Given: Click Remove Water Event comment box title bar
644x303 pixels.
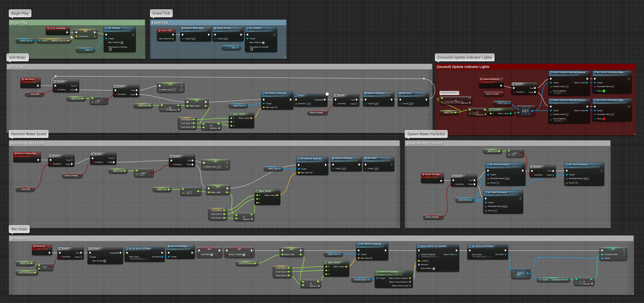Looking at the screenshot, I should click(204, 143).
